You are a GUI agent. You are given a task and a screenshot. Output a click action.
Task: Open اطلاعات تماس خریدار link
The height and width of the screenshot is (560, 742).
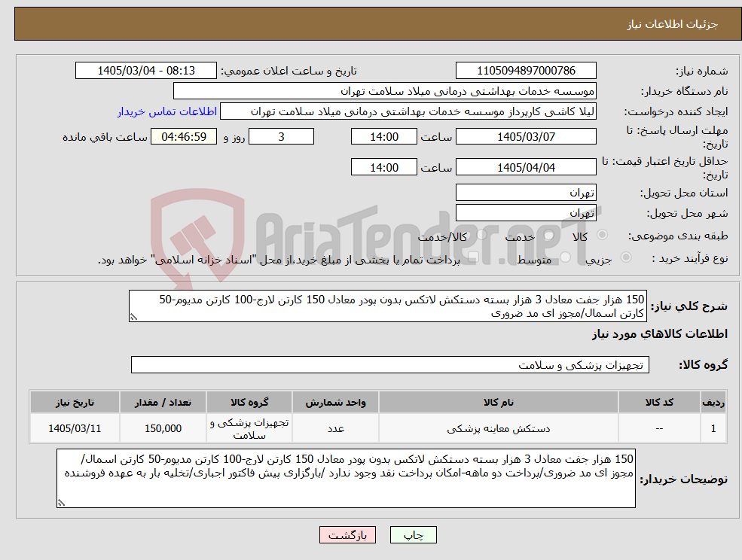pos(167,111)
